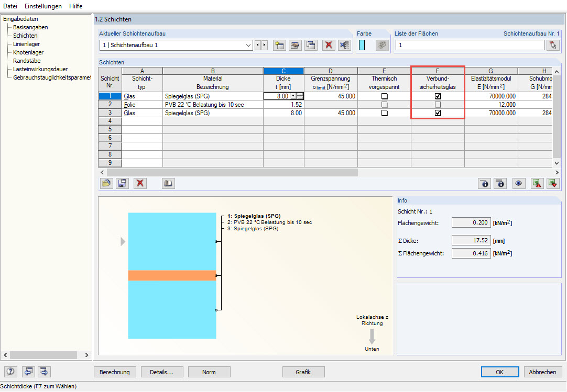Go to previous input window icon
This screenshot has height=392, width=567.
(28, 372)
